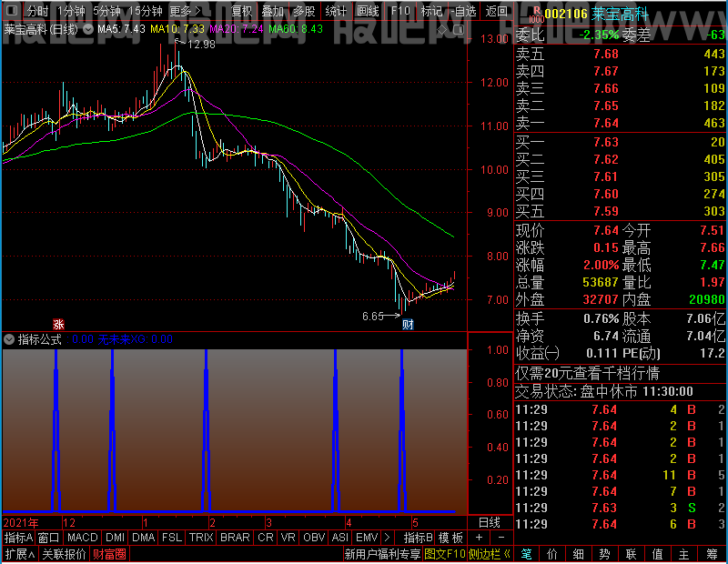Collapse the 侧边栏 sidebar toggle
Image resolution: width=728 pixels, height=564 pixels.
490,554
